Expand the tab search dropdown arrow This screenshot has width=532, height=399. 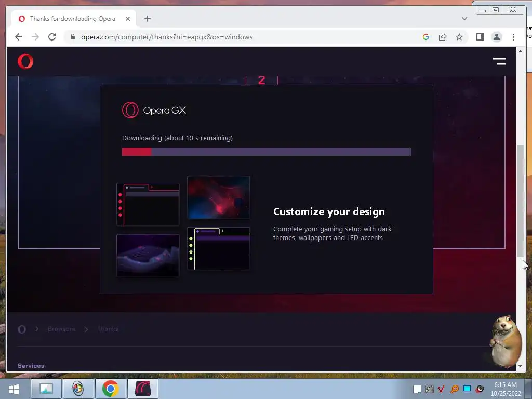(464, 19)
